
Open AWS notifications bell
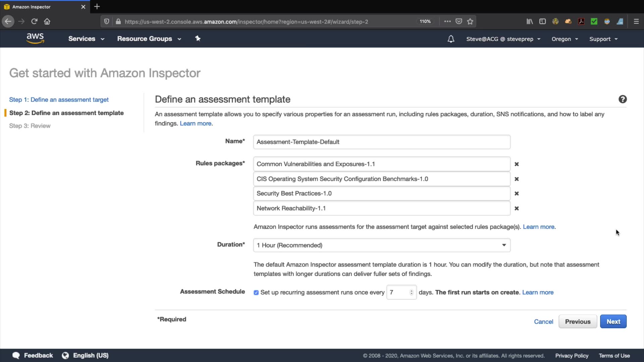click(x=451, y=39)
